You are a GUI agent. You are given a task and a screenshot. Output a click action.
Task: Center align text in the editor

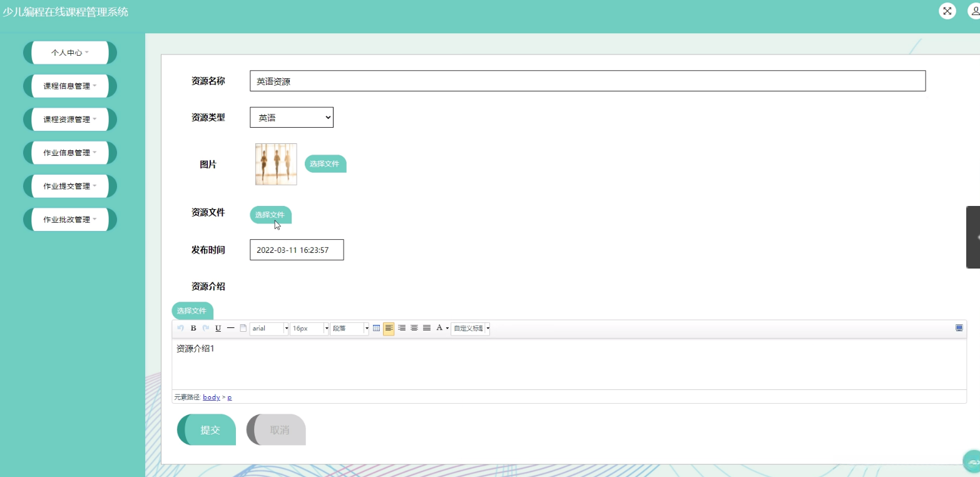click(x=414, y=328)
